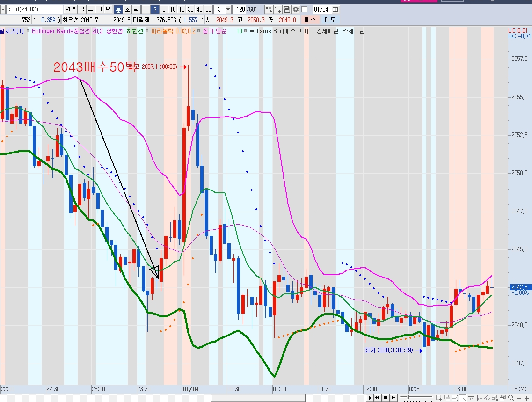Choose the 15 minute interval
This screenshot has height=402, width=532.
(182, 9)
